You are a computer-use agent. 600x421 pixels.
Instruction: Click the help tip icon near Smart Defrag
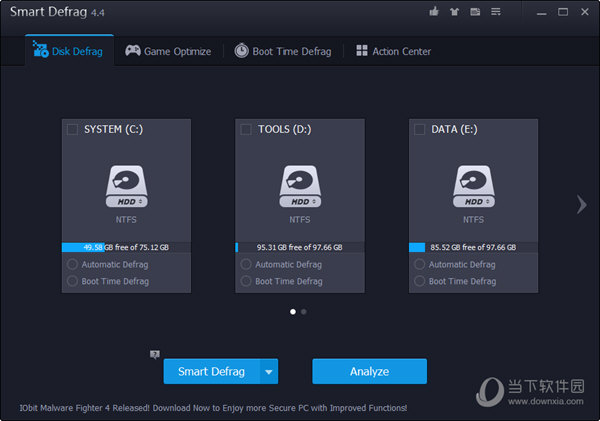click(155, 354)
